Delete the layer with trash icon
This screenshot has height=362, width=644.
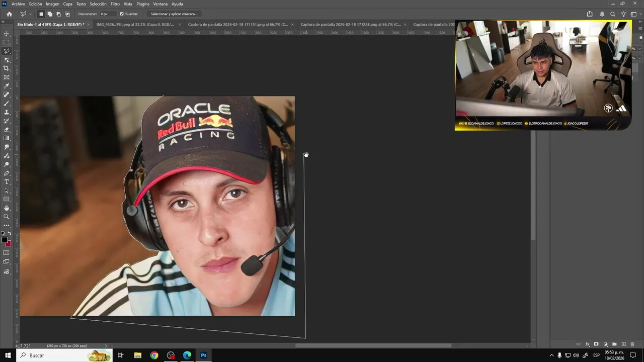click(x=632, y=344)
